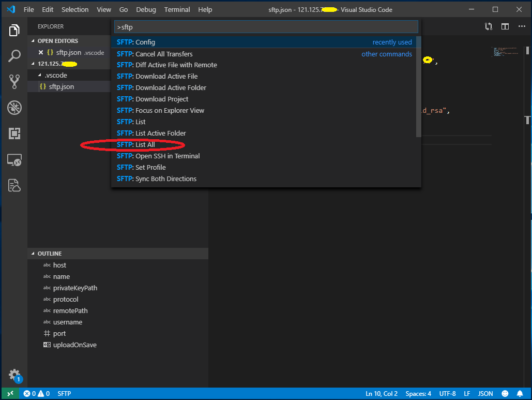532x400 pixels.
Task: Open the Go menu
Action: tap(124, 9)
